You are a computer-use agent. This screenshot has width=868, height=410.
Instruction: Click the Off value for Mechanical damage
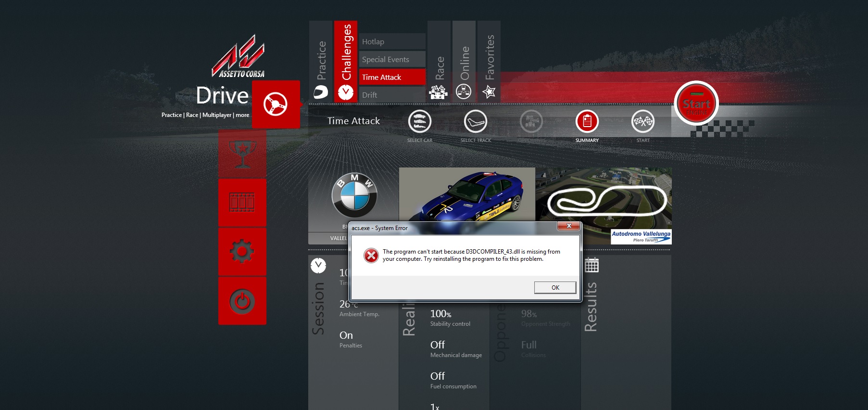(x=438, y=345)
